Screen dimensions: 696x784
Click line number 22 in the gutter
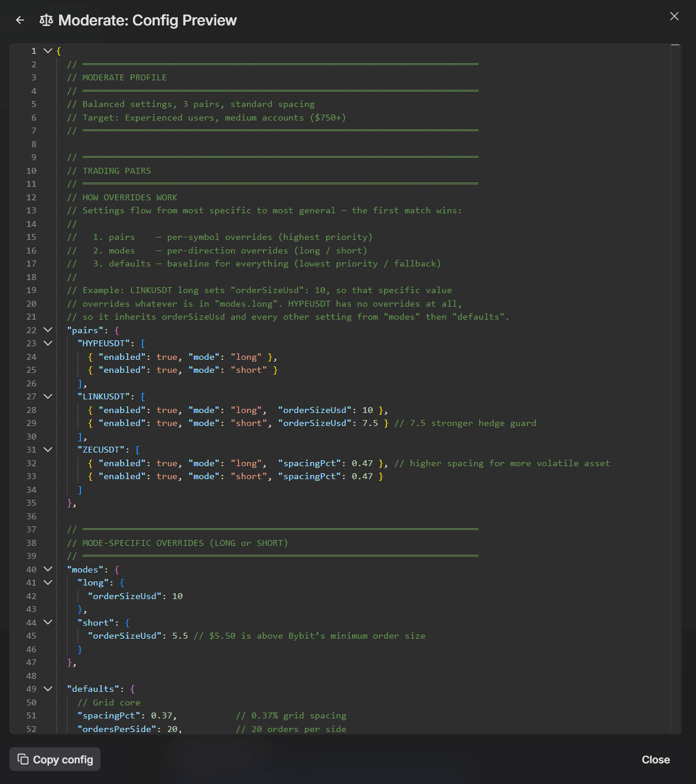[x=31, y=330]
